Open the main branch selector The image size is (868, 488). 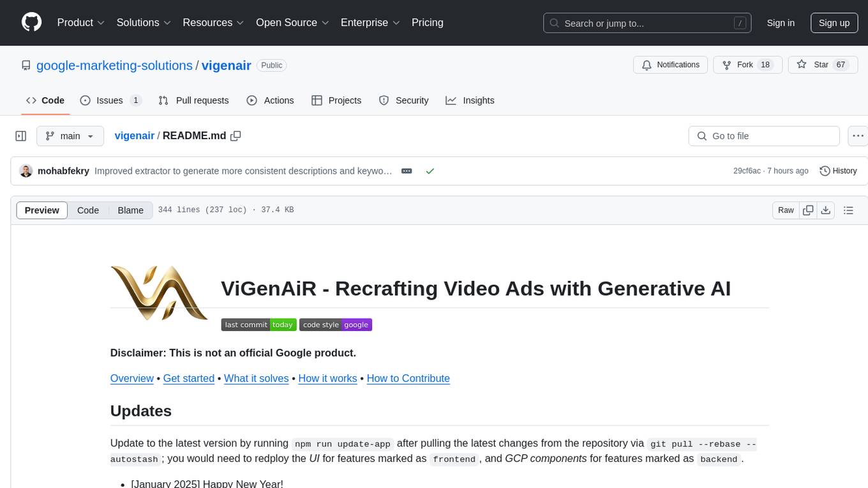[70, 136]
